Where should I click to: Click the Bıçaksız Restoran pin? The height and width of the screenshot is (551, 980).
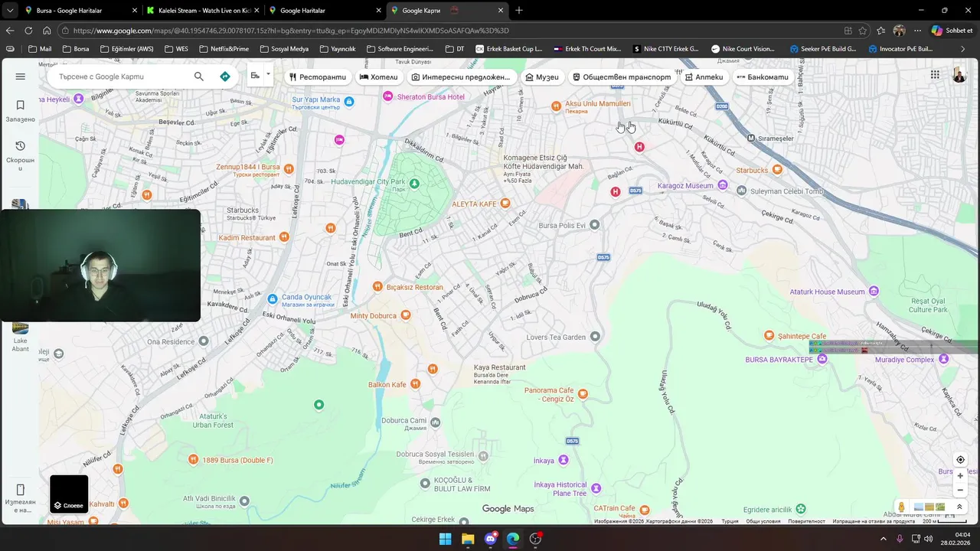[377, 286]
